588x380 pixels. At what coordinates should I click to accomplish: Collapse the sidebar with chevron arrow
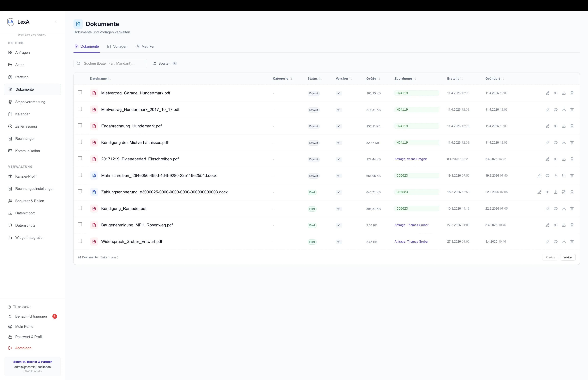(x=56, y=22)
